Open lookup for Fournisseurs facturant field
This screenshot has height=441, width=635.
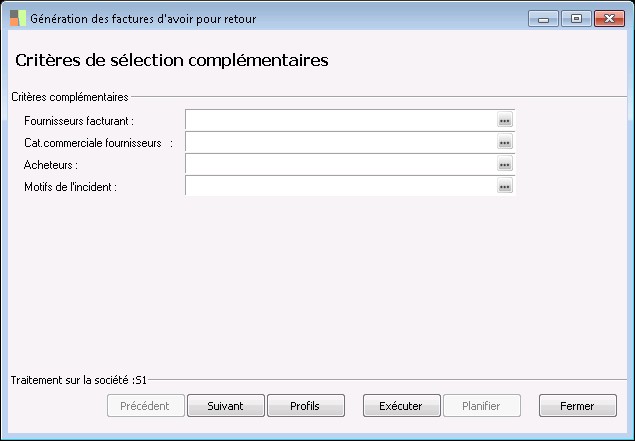pos(505,120)
